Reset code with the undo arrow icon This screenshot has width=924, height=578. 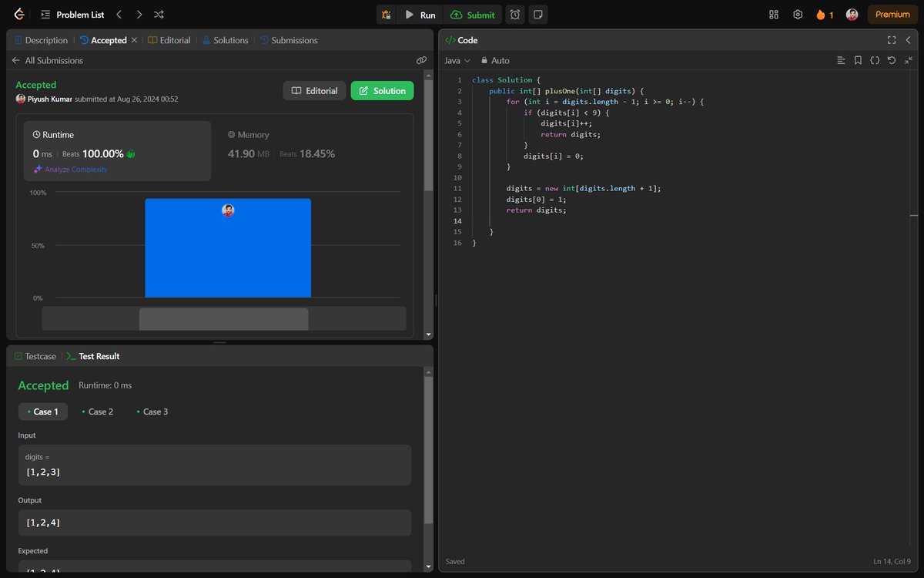[x=892, y=60]
